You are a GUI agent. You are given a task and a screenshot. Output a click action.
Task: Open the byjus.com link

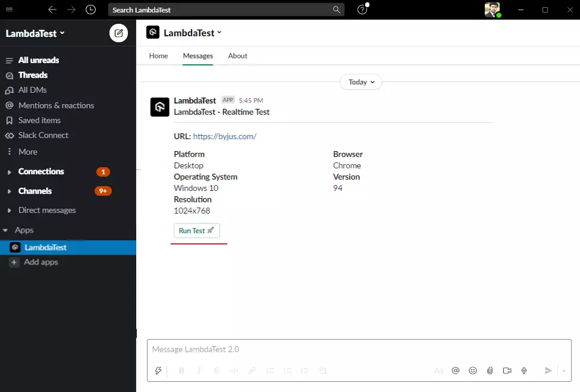tap(224, 136)
